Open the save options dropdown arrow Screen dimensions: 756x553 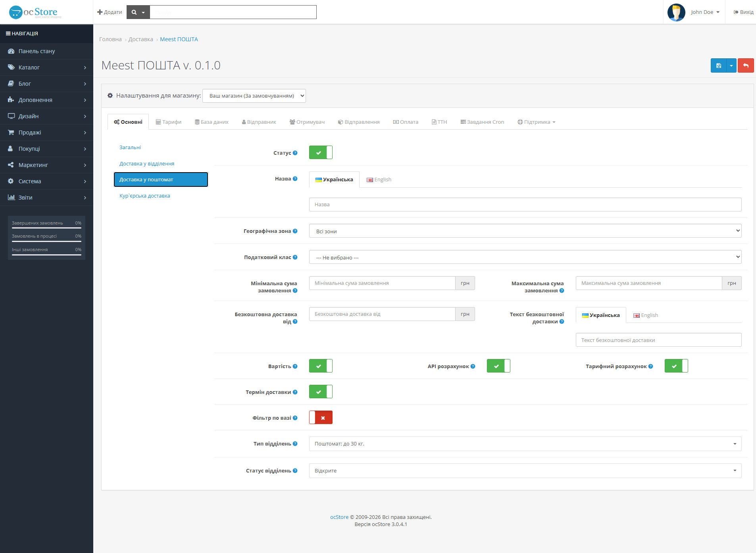tap(731, 65)
